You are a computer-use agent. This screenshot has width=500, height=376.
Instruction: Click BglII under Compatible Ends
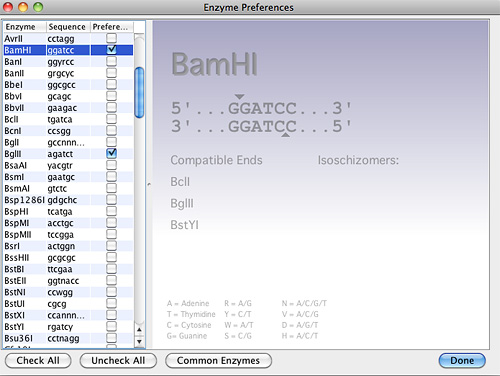click(182, 203)
